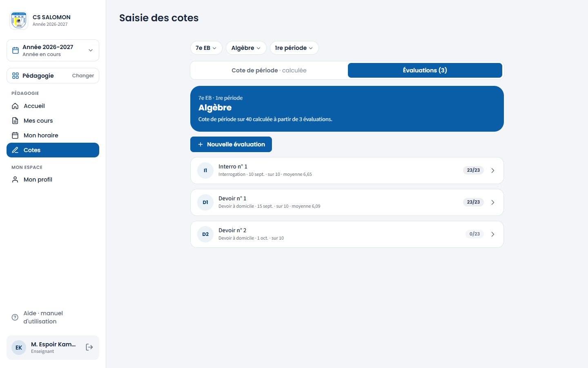Expand Interro n° 1 with its chevron
Image resolution: width=588 pixels, height=368 pixels.
click(493, 171)
